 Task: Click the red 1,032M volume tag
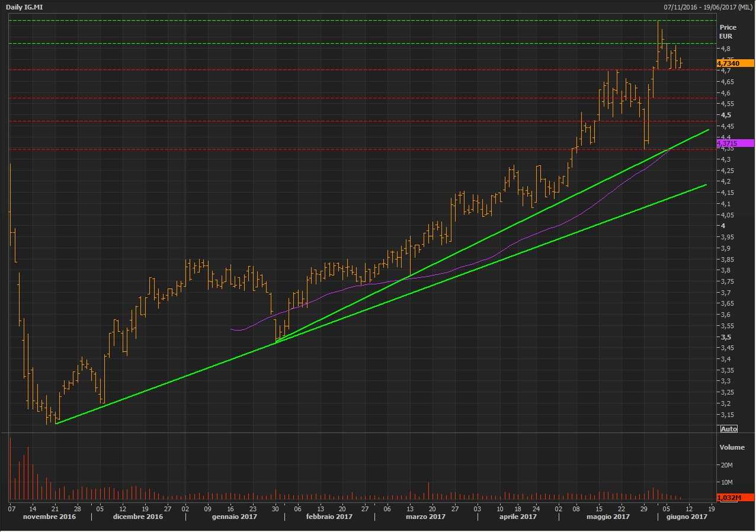[x=735, y=498]
